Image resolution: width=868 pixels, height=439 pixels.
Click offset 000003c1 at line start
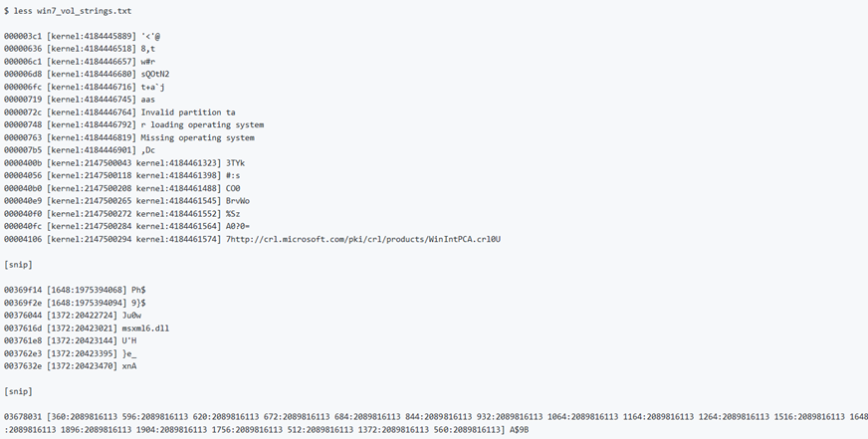click(23, 37)
